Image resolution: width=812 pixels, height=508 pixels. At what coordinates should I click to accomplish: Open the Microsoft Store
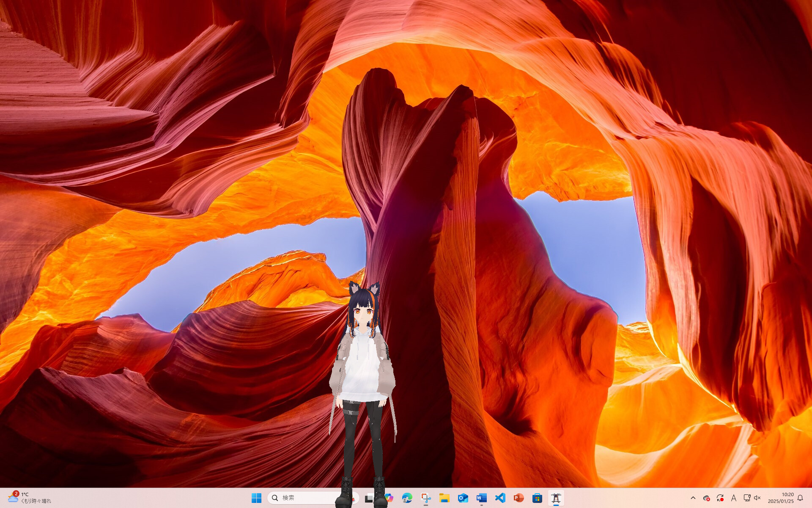(537, 498)
